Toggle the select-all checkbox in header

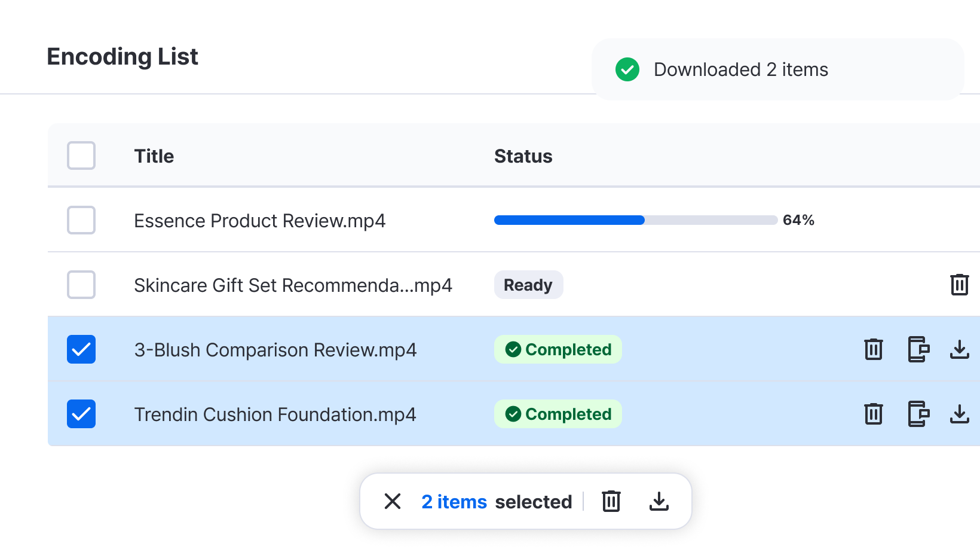click(81, 155)
